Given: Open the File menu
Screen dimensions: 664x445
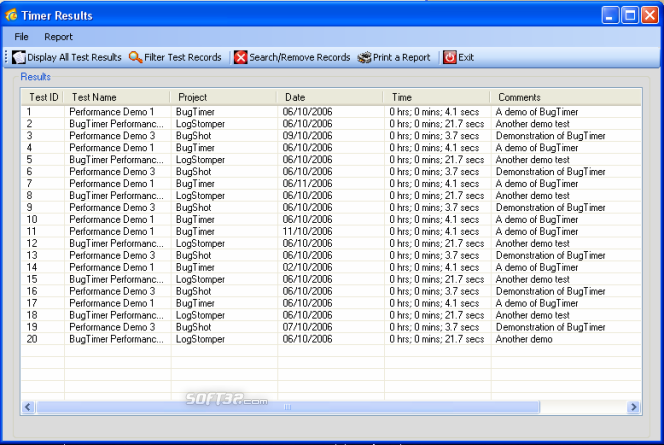Looking at the screenshot, I should (21, 37).
